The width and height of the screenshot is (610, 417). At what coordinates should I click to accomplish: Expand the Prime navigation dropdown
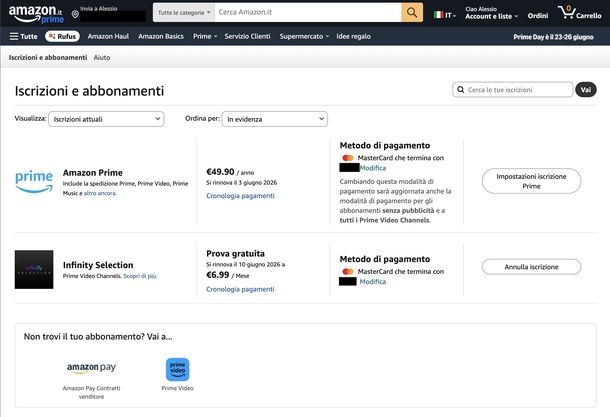(x=205, y=36)
